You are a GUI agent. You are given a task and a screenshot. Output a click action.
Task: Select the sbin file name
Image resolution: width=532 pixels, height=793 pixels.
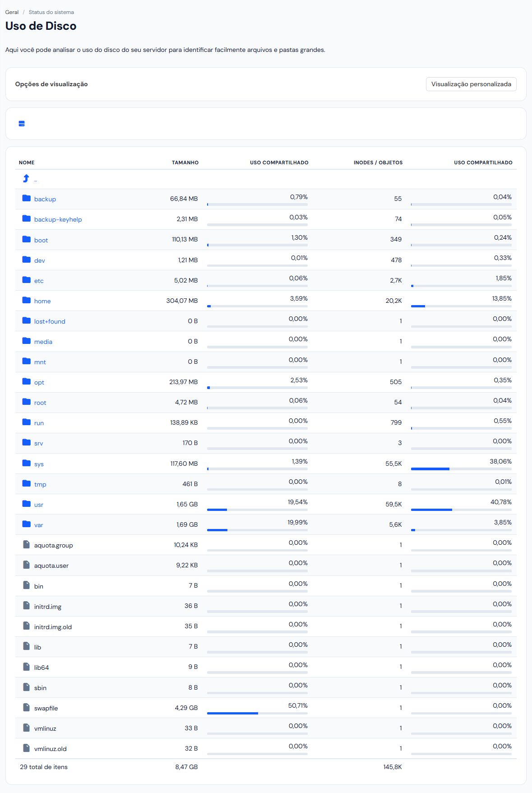click(x=40, y=688)
